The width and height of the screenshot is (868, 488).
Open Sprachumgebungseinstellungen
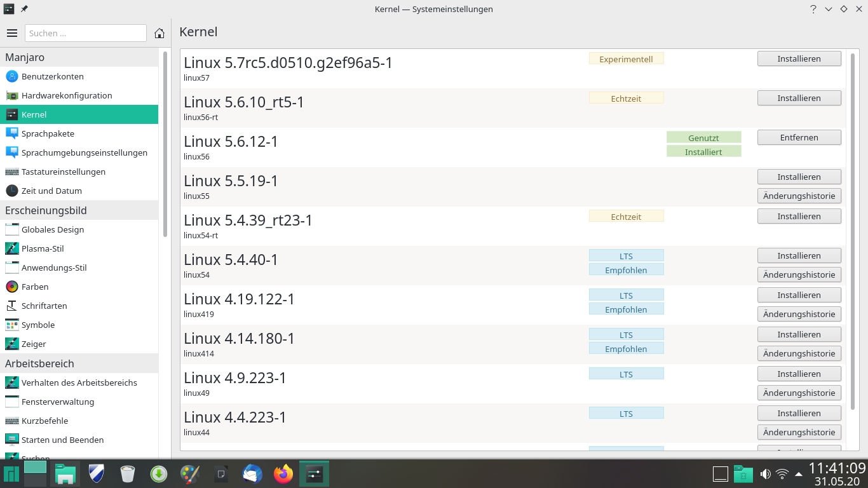pyautogui.click(x=79, y=152)
